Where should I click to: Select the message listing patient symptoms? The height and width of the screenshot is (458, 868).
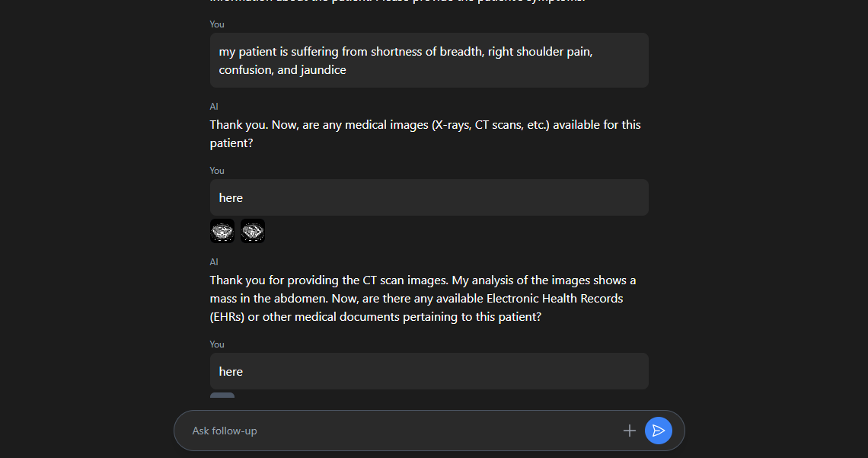tap(429, 60)
